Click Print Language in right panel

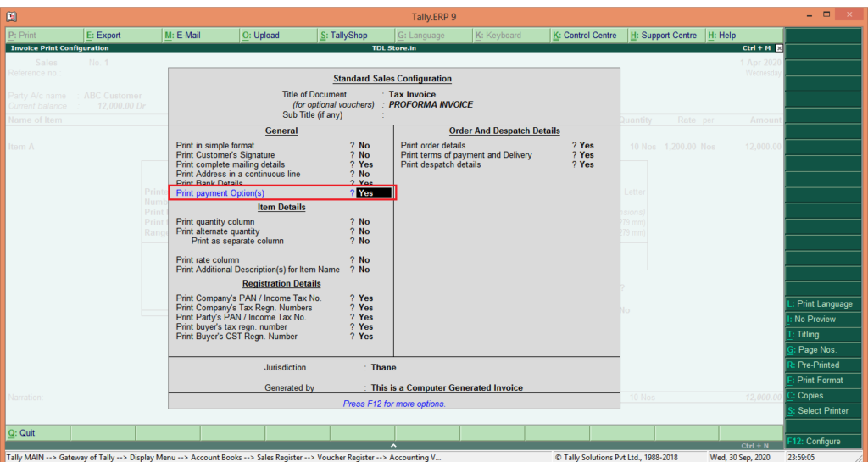point(824,304)
